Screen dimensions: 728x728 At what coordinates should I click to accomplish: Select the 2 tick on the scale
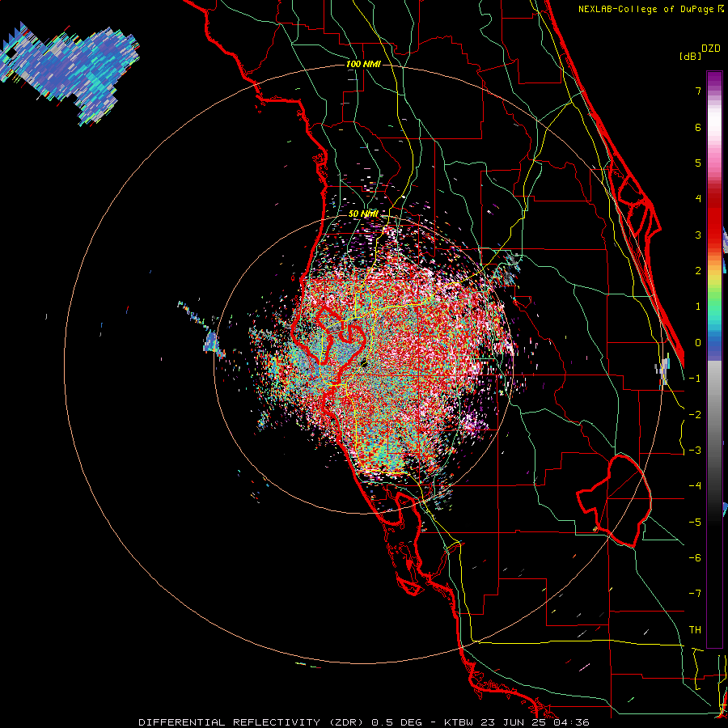698,271
